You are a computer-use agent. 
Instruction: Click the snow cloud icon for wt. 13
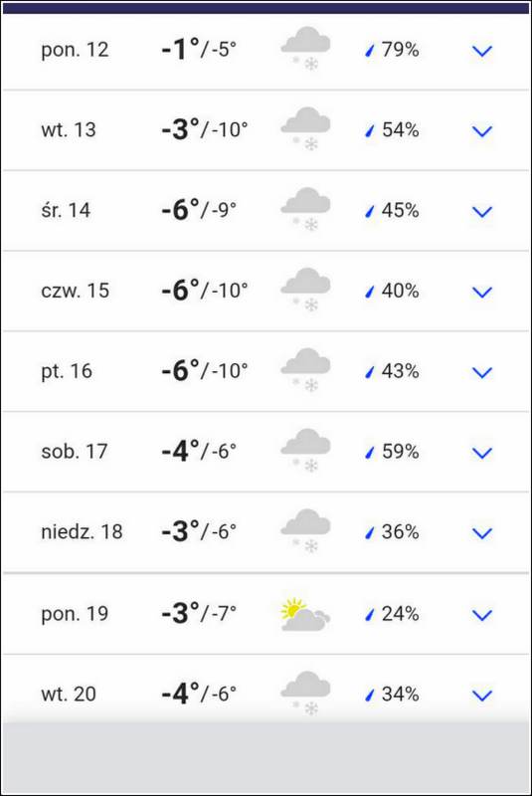tap(306, 129)
